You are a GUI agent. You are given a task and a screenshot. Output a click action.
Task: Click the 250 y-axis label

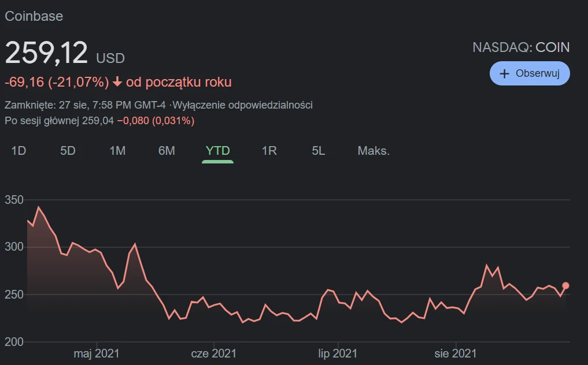point(14,295)
